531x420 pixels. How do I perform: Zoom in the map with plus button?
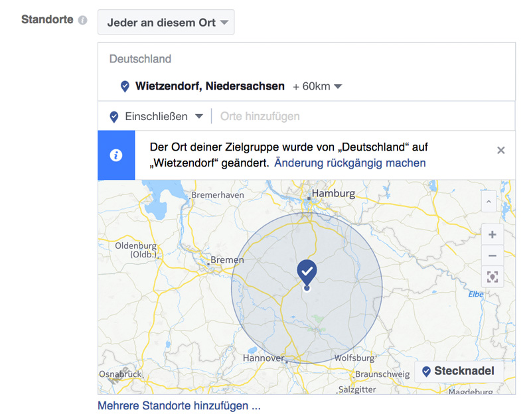[492, 235]
